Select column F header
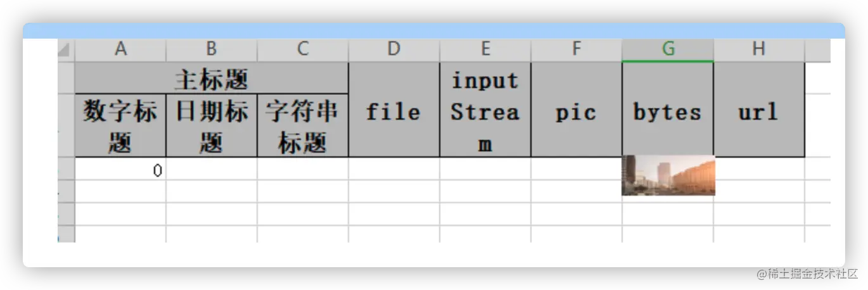The height and width of the screenshot is (290, 868). (x=577, y=50)
